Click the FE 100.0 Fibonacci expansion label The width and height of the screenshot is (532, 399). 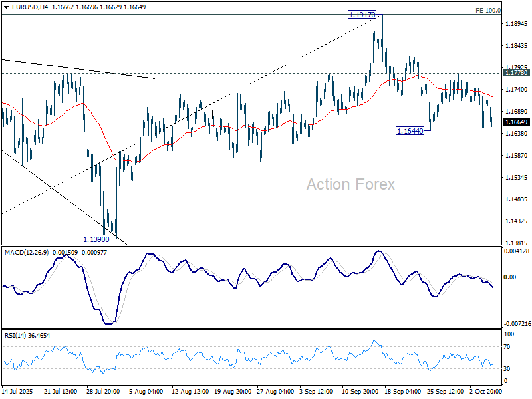click(x=488, y=11)
